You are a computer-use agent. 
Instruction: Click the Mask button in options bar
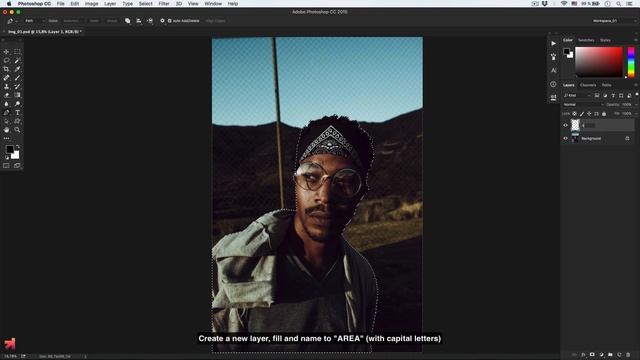coord(94,21)
